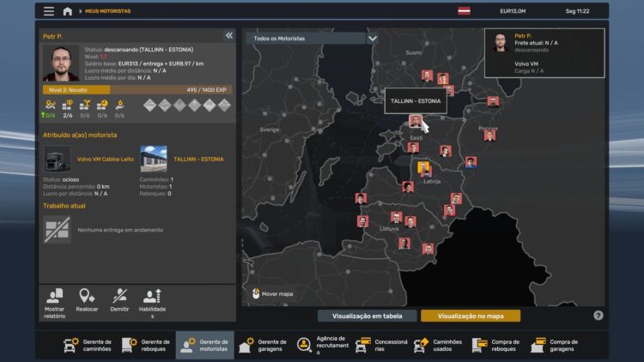Click TALLINN - ESTONIA garage link
Image resolution: width=644 pixels, height=362 pixels.
point(199,160)
